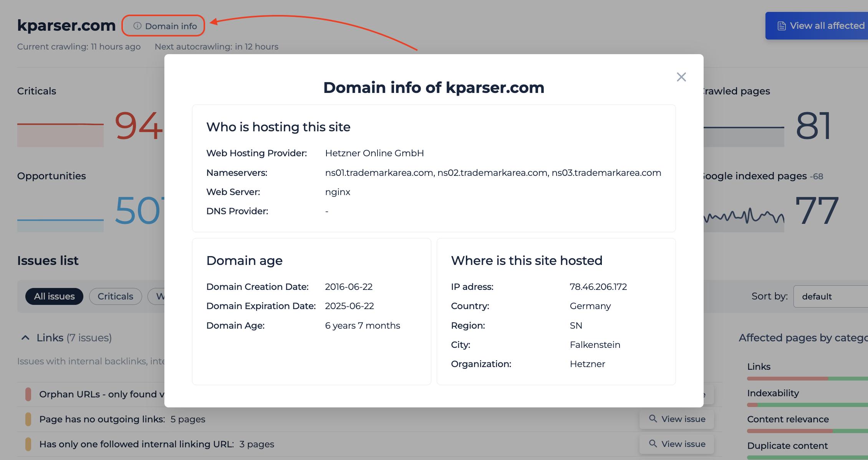The width and height of the screenshot is (868, 460).
Task: Click the orange marker of no outgoing links issue
Action: tap(28, 419)
